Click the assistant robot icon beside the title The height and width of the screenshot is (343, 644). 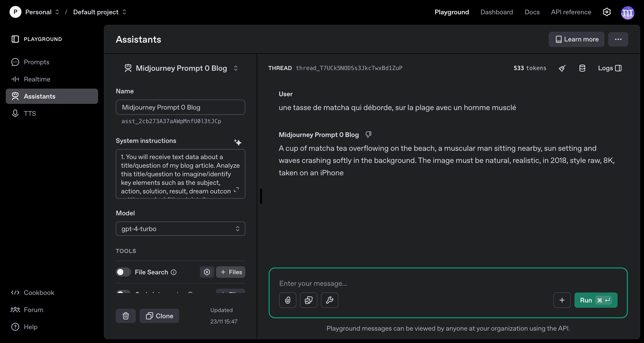128,68
